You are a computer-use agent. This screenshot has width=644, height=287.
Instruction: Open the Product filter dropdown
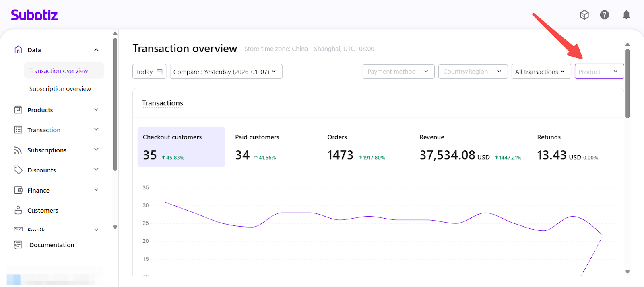pyautogui.click(x=599, y=72)
